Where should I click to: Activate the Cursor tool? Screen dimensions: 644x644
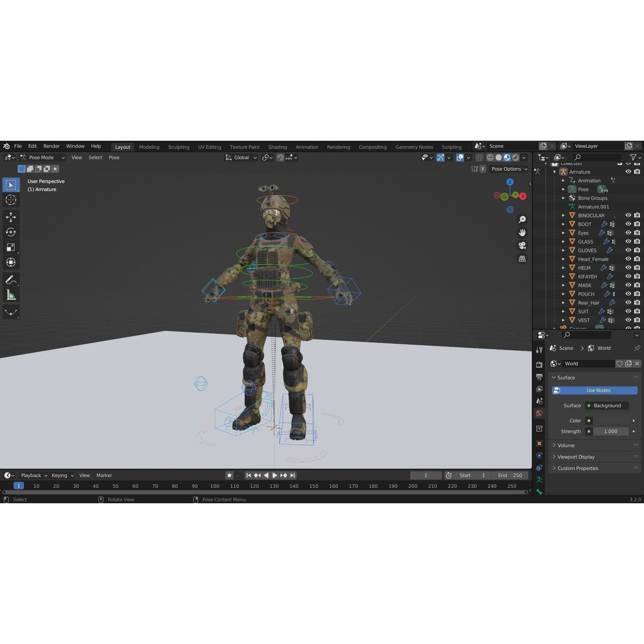tap(11, 200)
